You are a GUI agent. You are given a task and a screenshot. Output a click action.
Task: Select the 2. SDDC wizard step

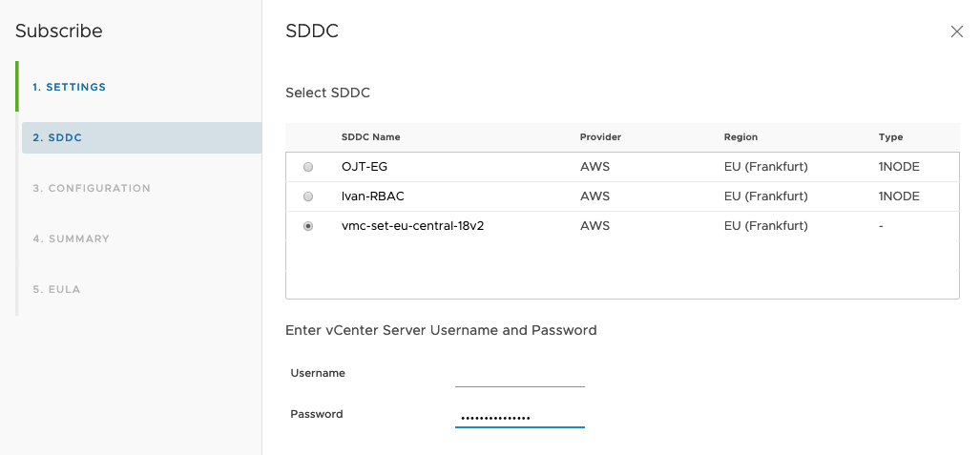click(x=57, y=137)
